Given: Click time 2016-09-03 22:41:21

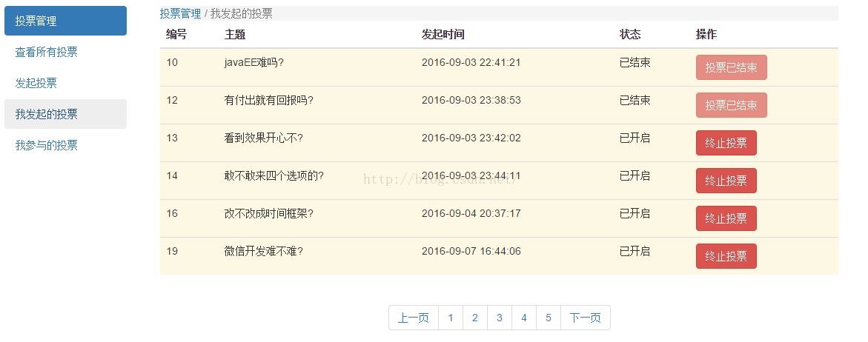Looking at the screenshot, I should coord(471,62).
